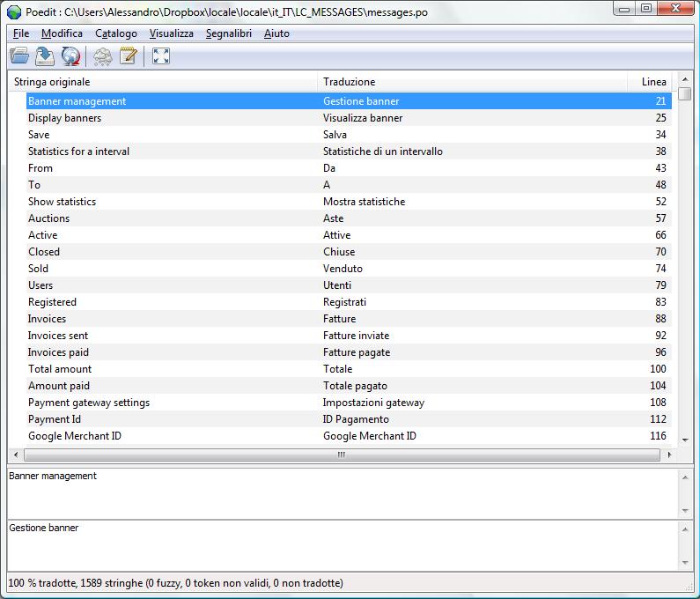Screen dimensions: 700x599
Task: Maximize the Poedit window
Action: click(646, 9)
